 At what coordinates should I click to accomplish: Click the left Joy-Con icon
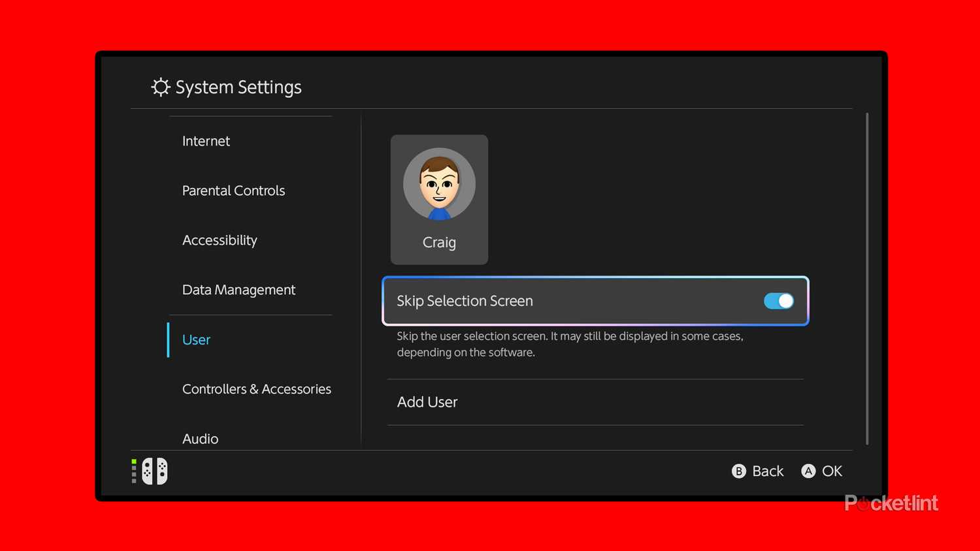[x=146, y=471]
